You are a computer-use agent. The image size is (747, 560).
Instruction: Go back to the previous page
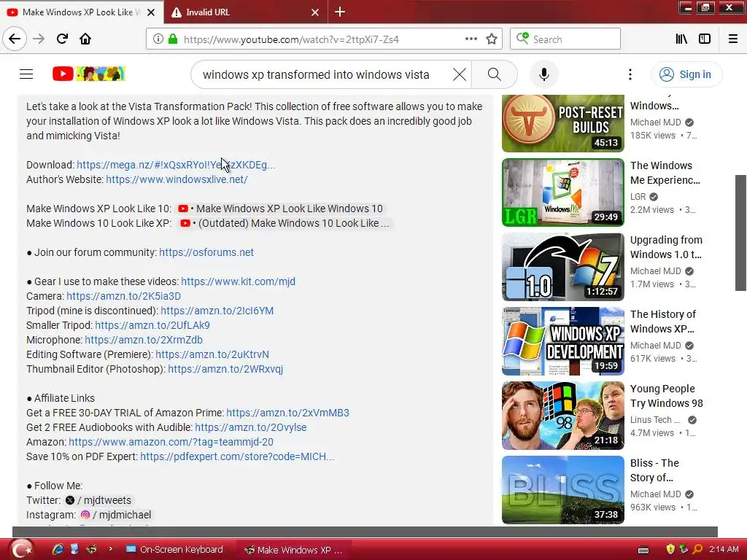[15, 39]
